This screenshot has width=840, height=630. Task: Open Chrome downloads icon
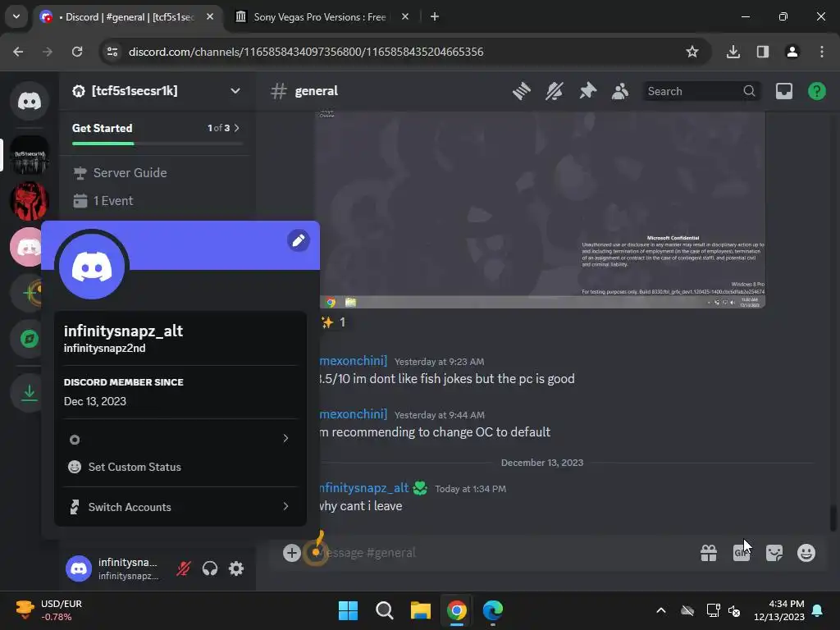click(x=733, y=52)
